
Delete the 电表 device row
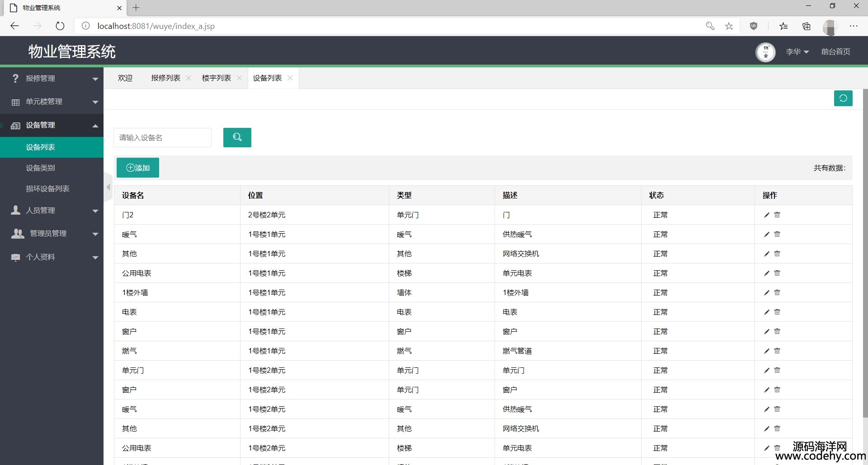pyautogui.click(x=777, y=312)
